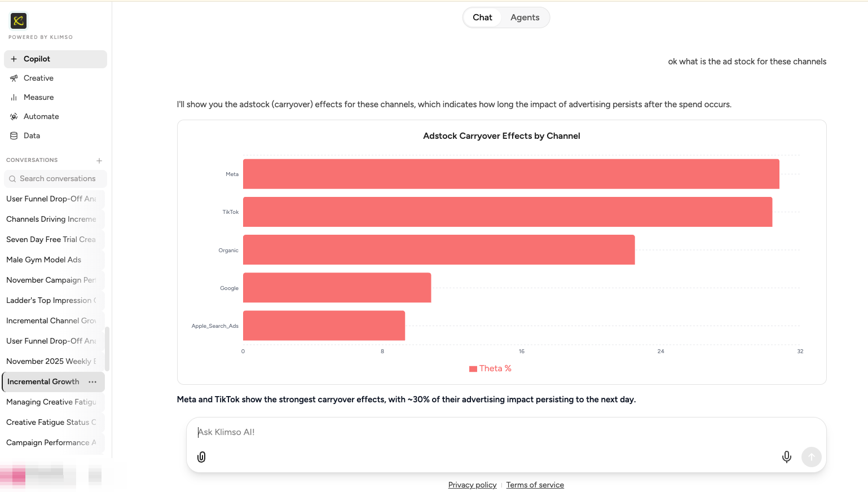Start a new Copilot chat
Viewport: 868px width, 492px height.
[55, 59]
